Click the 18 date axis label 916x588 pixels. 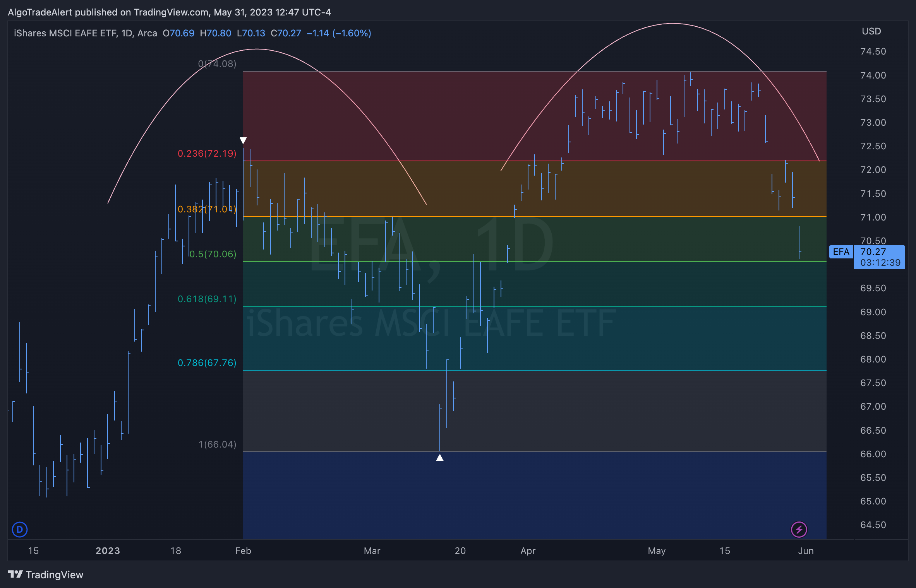click(176, 551)
